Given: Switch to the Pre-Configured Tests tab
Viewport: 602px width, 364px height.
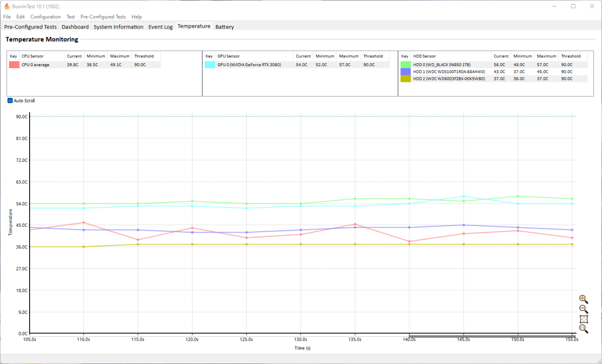Looking at the screenshot, I should coord(31,27).
